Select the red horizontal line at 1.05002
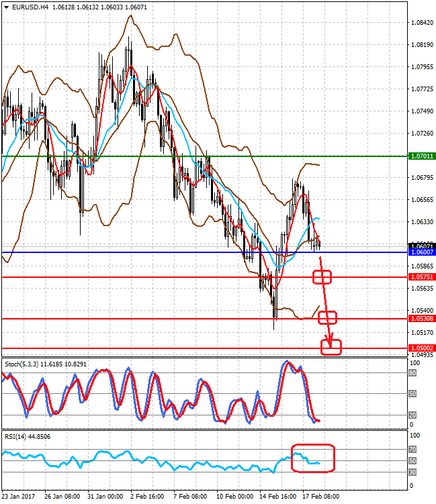Viewport: 436px width, 504px height. [x=205, y=348]
